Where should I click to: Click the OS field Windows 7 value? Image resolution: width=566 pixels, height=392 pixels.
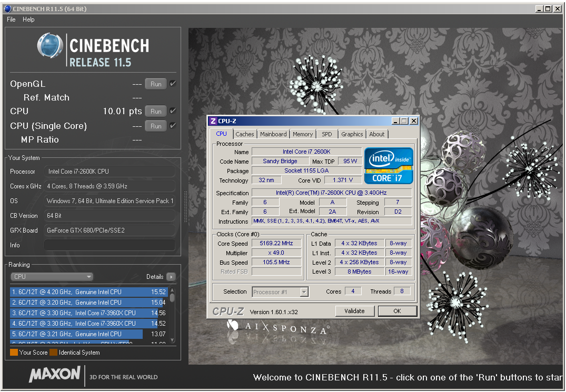click(x=110, y=201)
